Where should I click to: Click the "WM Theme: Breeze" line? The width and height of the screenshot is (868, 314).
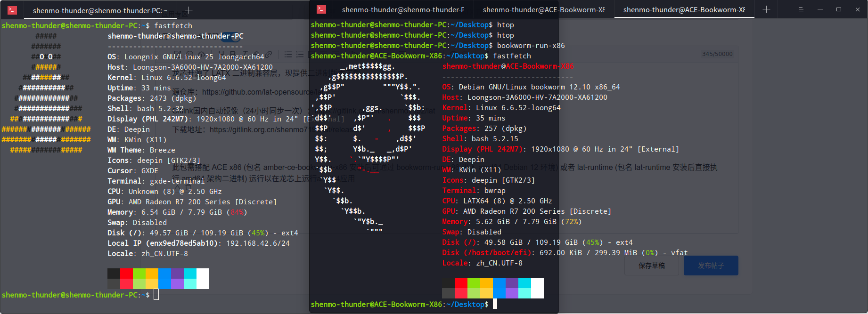tap(141, 150)
